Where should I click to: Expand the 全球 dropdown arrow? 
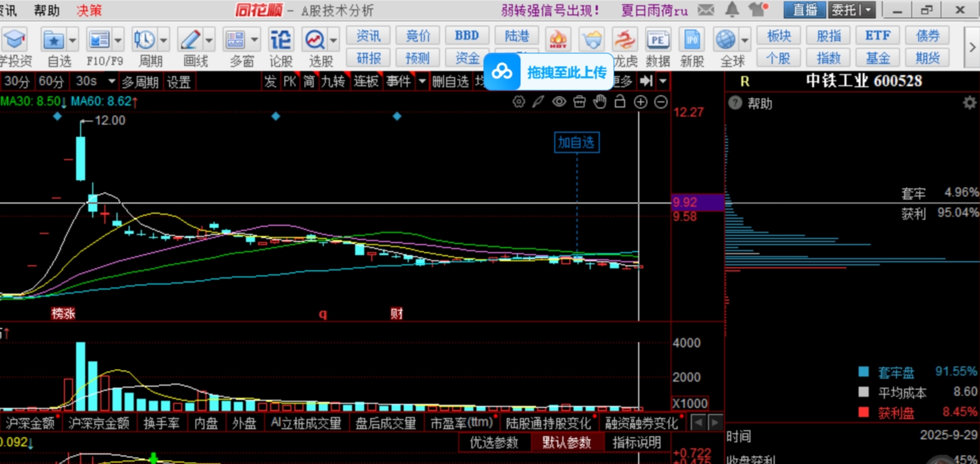click(745, 40)
